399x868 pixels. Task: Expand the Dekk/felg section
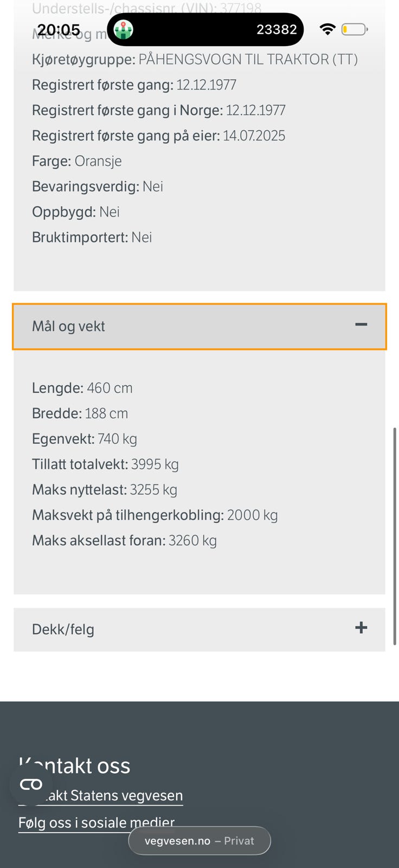coord(200,629)
